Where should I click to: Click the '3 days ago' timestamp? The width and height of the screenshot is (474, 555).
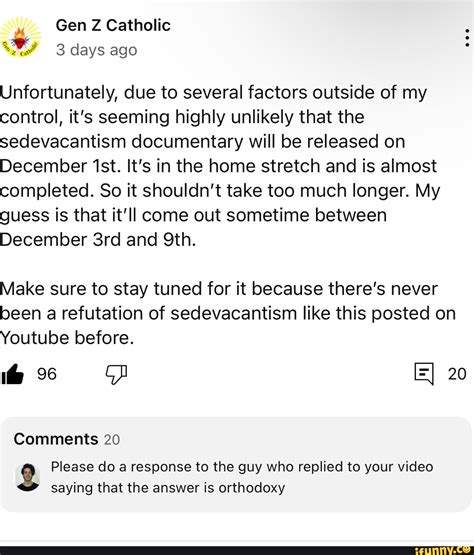coord(96,50)
